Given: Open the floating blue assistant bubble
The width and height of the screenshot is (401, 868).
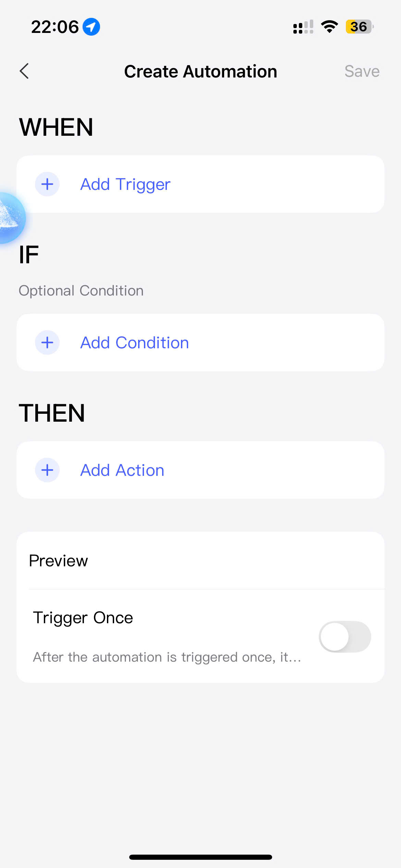Looking at the screenshot, I should pos(10,218).
